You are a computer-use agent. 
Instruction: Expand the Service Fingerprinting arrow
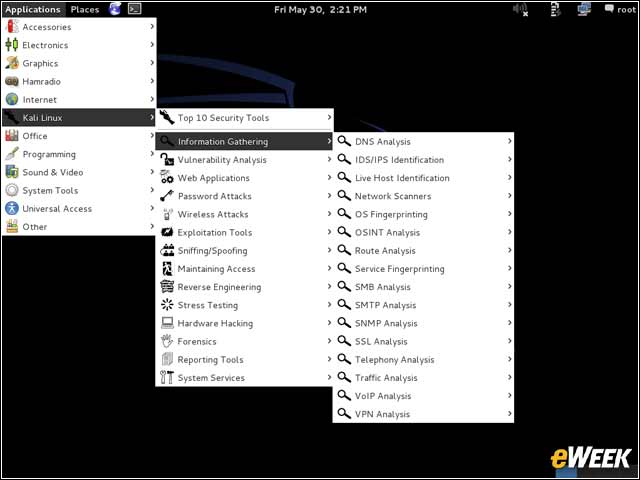510,268
